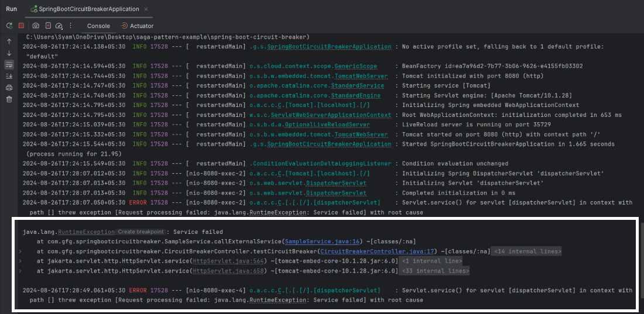Clear all console output with trash icon
This screenshot has width=644, height=314.
(9, 99)
